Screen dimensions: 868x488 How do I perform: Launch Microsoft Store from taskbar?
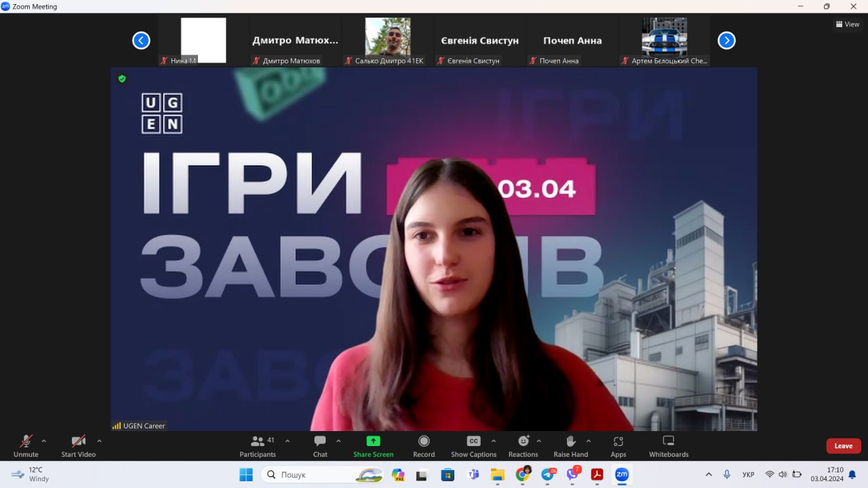(x=448, y=474)
